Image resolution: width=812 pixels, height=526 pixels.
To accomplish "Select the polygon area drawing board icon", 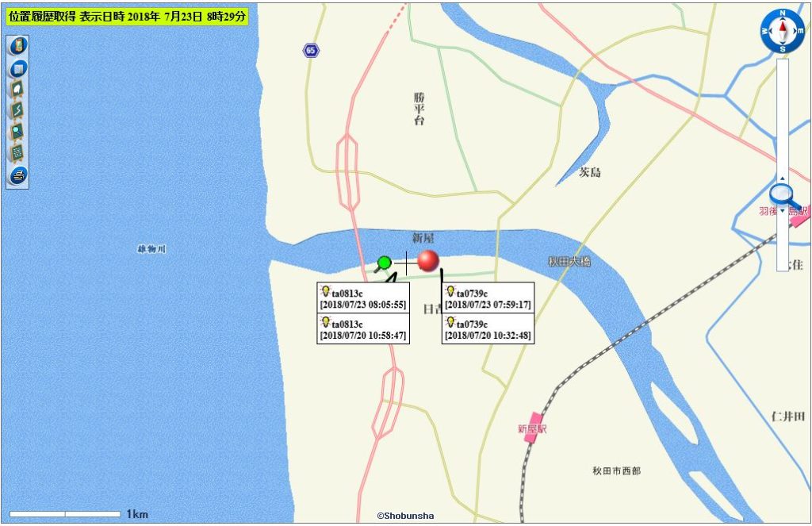I will pyautogui.click(x=17, y=89).
